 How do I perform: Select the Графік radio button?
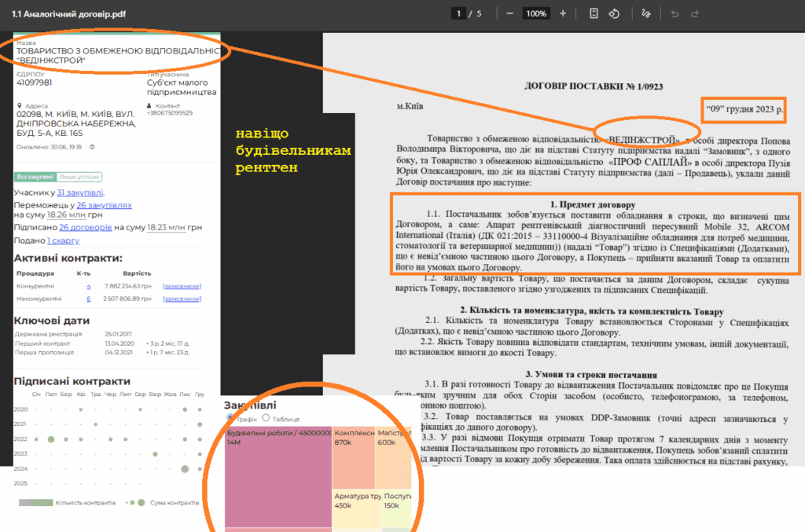(x=230, y=418)
